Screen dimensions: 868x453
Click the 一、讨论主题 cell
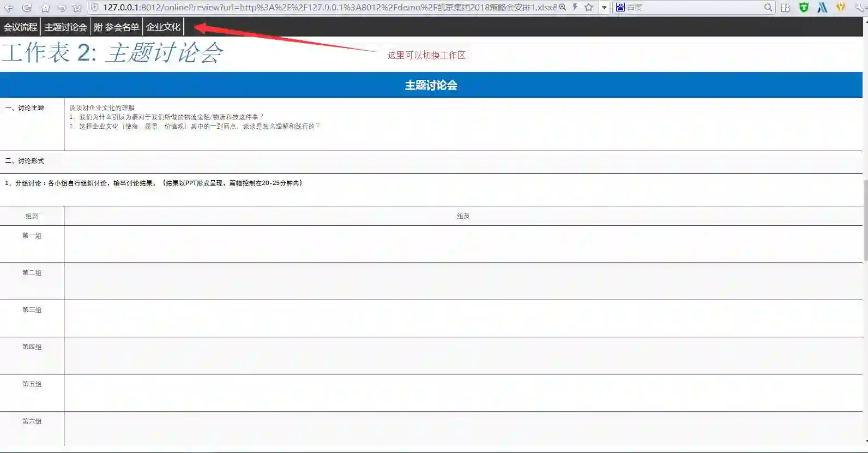32,124
